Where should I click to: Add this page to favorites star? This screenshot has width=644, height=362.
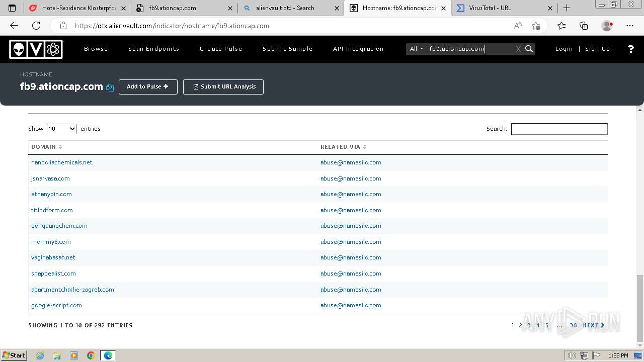point(536,26)
